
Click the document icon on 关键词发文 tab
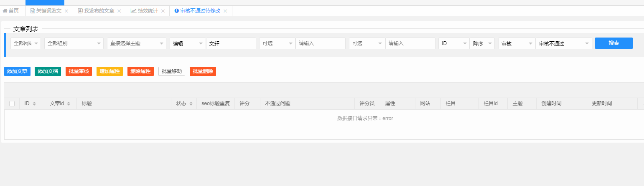pos(33,11)
